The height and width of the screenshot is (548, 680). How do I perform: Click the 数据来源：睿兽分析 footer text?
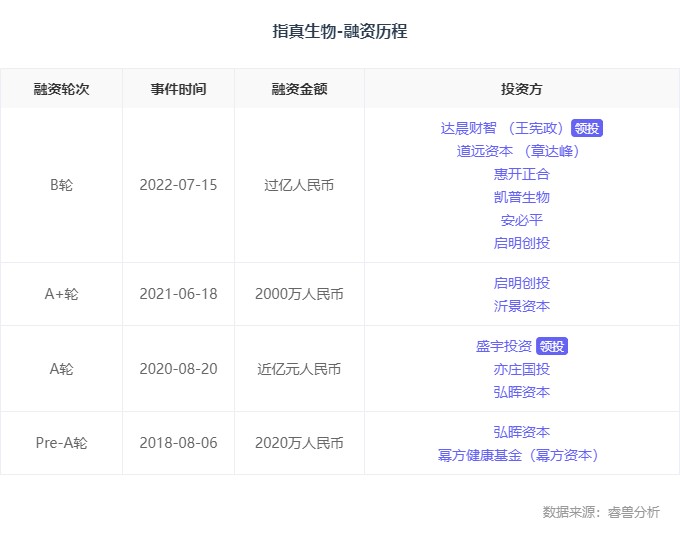pos(601,512)
